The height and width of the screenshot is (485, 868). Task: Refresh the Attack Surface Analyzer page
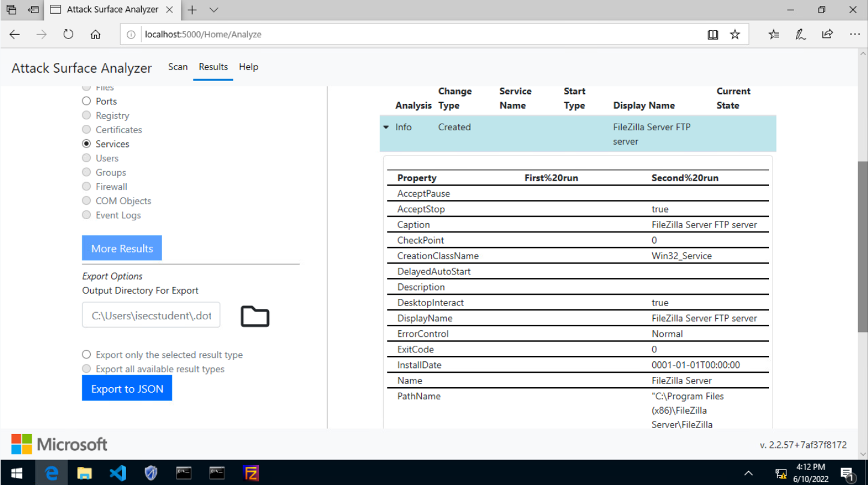coord(68,34)
